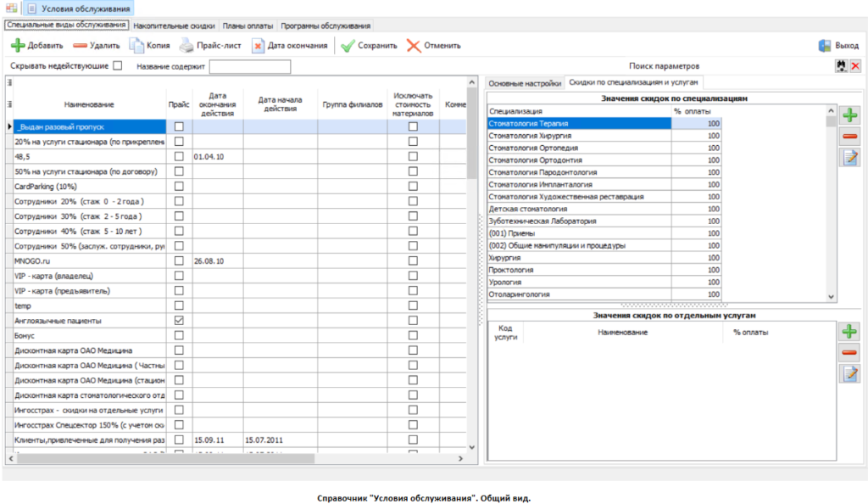This screenshot has height=504, width=868.
Task: Remove a service discount with the red minus
Action: coord(849,352)
